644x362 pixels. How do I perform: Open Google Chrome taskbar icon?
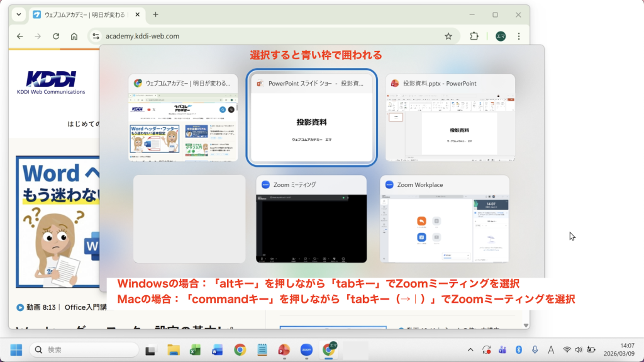point(240,350)
